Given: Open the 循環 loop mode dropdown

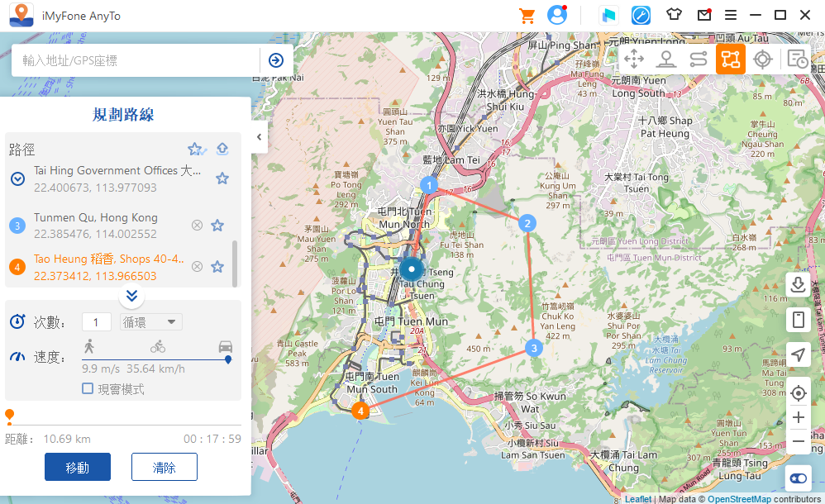Looking at the screenshot, I should pyautogui.click(x=151, y=322).
